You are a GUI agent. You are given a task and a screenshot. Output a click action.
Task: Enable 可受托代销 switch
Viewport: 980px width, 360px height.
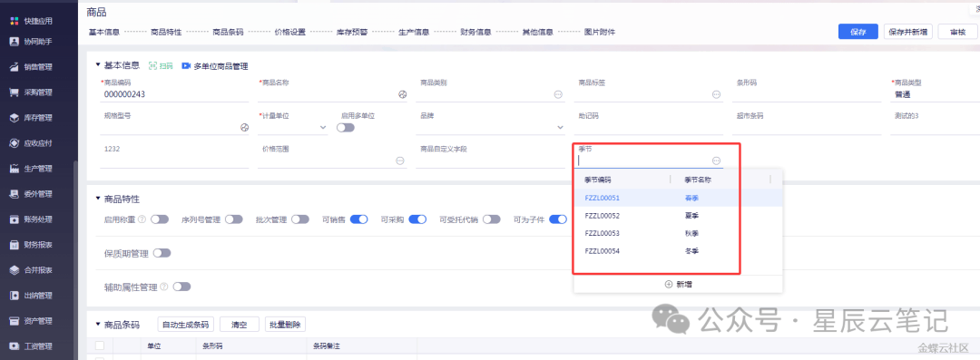(x=491, y=219)
